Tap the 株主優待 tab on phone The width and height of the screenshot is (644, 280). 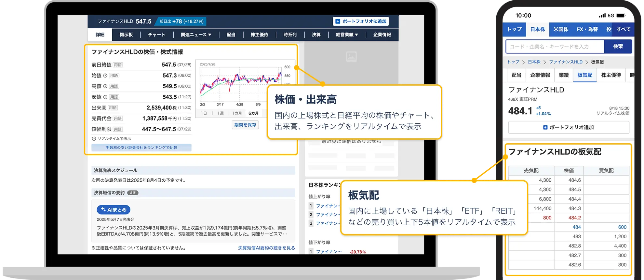pos(611,75)
